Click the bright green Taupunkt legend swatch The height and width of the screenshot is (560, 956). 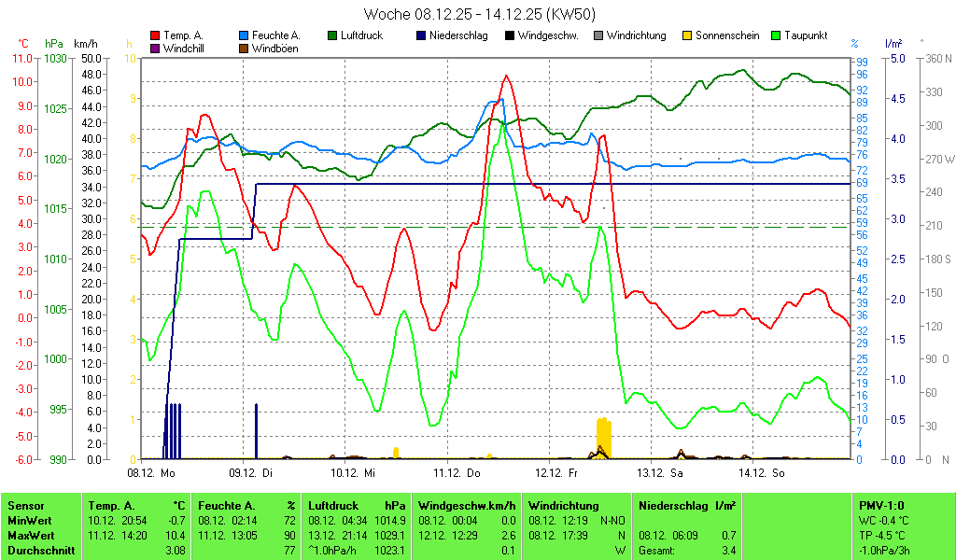[776, 35]
